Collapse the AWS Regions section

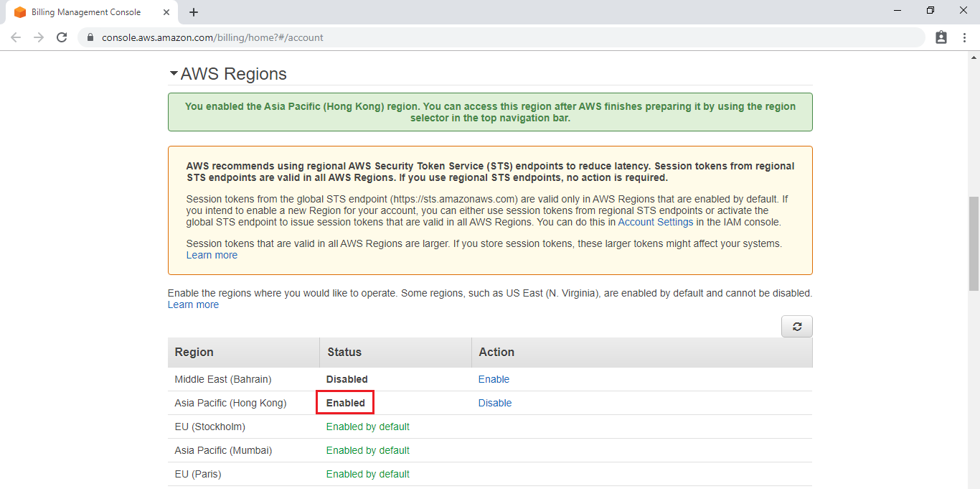click(174, 74)
